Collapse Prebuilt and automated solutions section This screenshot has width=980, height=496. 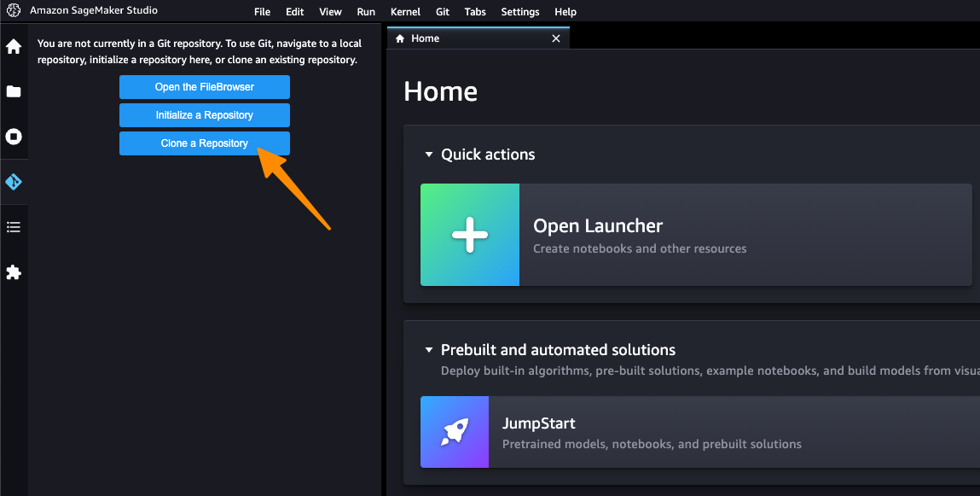[429, 350]
